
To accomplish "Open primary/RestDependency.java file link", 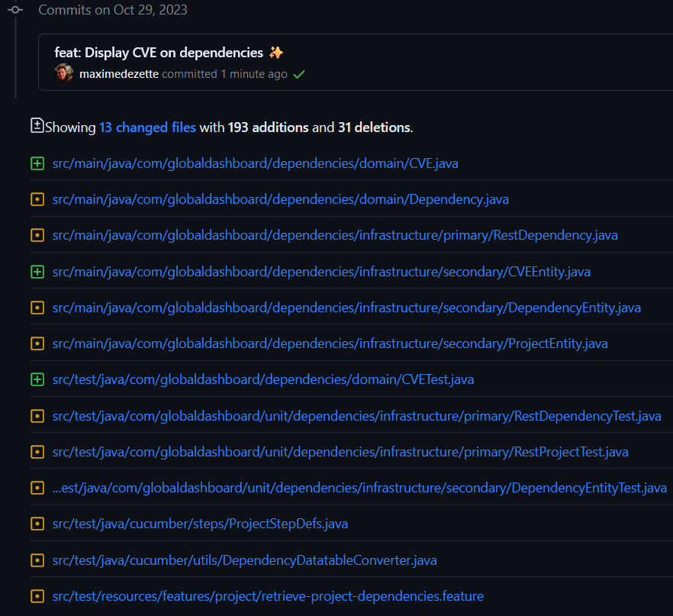I will 335,235.
